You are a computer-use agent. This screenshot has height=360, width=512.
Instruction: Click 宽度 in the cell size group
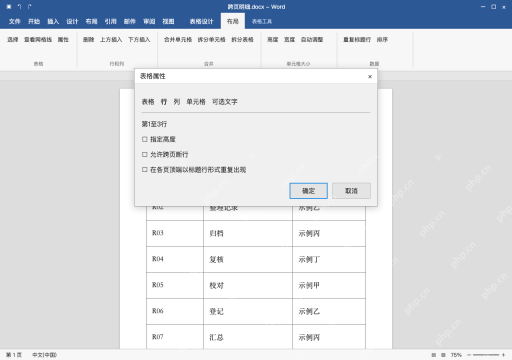289,40
